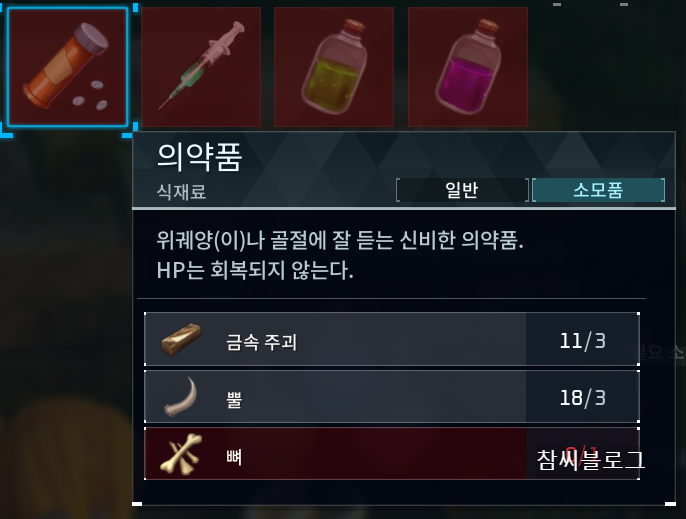Click the 11/3 quantity counter

tap(583, 340)
